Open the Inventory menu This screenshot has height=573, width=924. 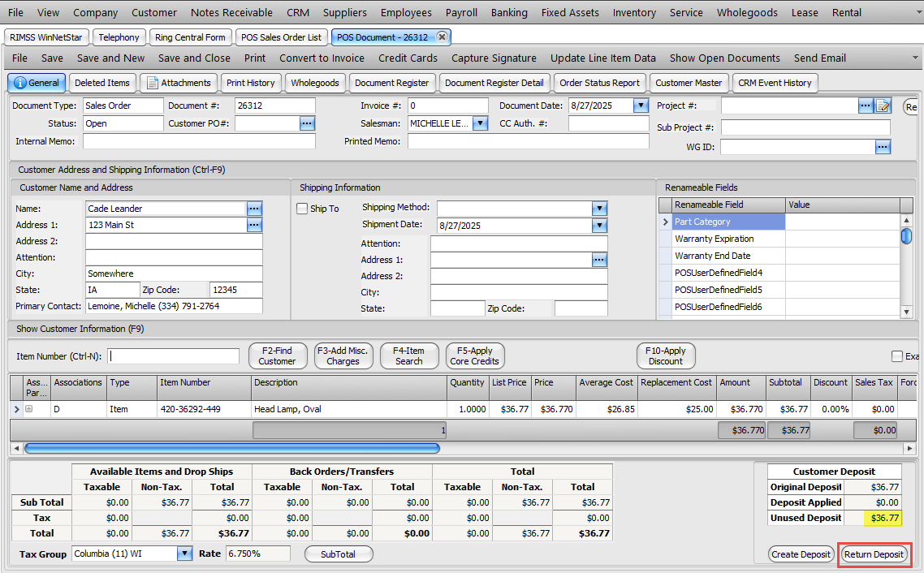[x=634, y=12]
